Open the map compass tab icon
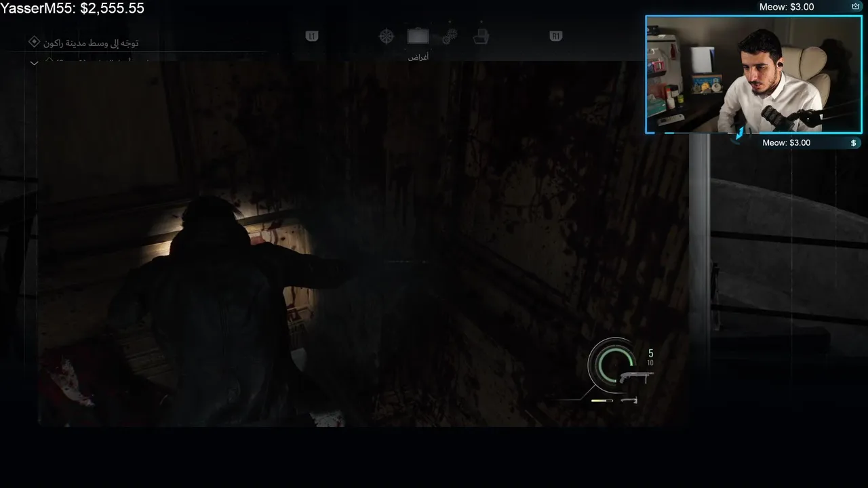 pos(386,37)
